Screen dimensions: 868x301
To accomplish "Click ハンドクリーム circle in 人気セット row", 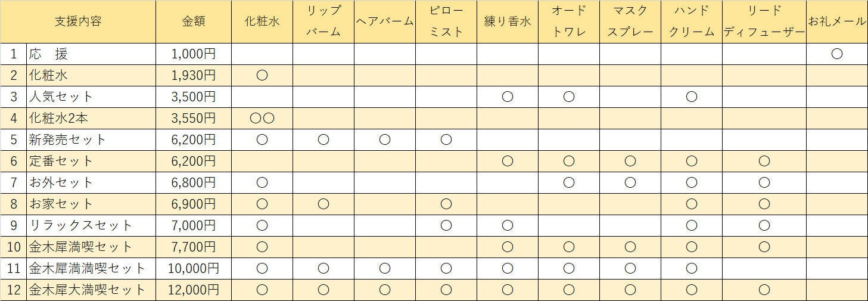I will [x=691, y=97].
